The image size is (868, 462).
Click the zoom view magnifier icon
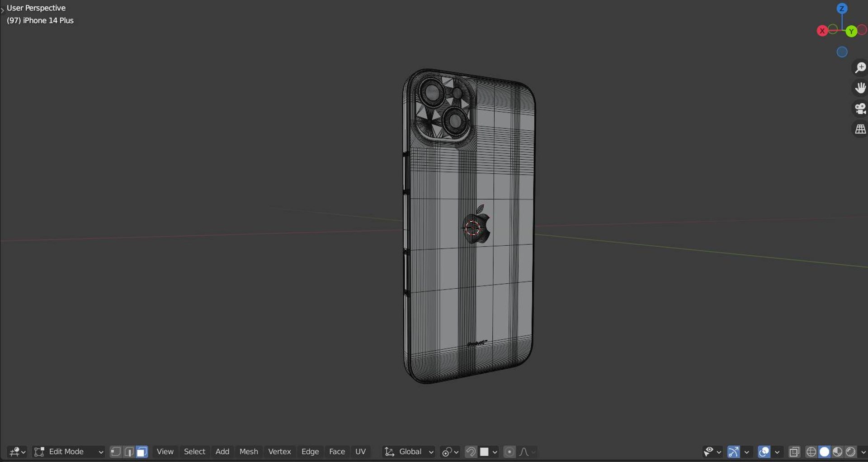pos(860,68)
